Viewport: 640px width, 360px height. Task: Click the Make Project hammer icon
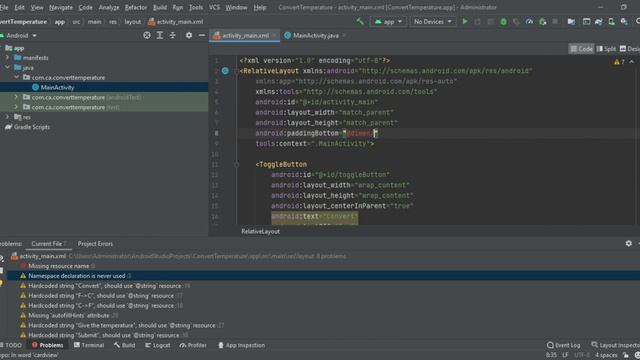tap(360, 21)
